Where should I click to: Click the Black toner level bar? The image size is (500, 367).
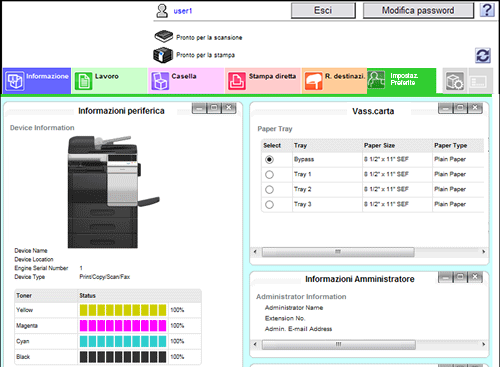tap(123, 357)
